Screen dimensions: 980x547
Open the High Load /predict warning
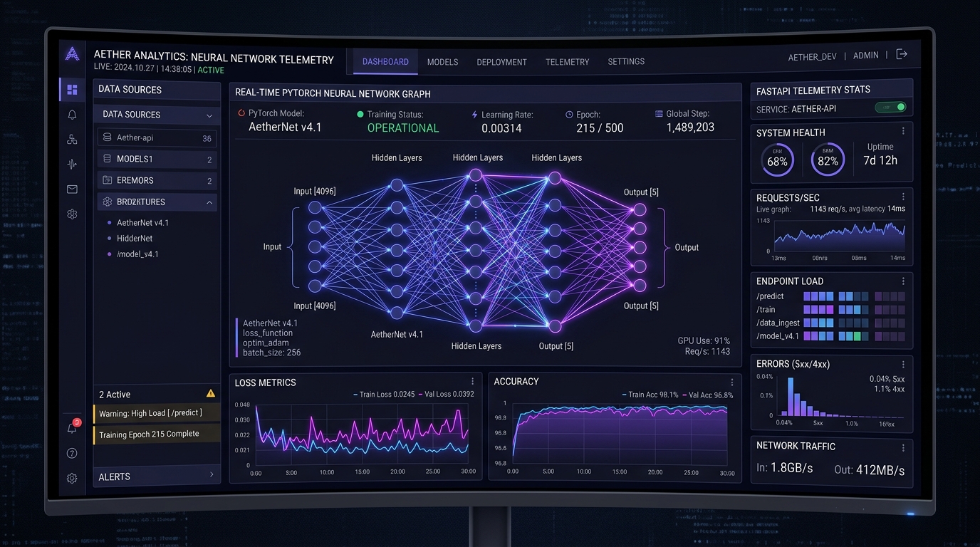pyautogui.click(x=157, y=413)
